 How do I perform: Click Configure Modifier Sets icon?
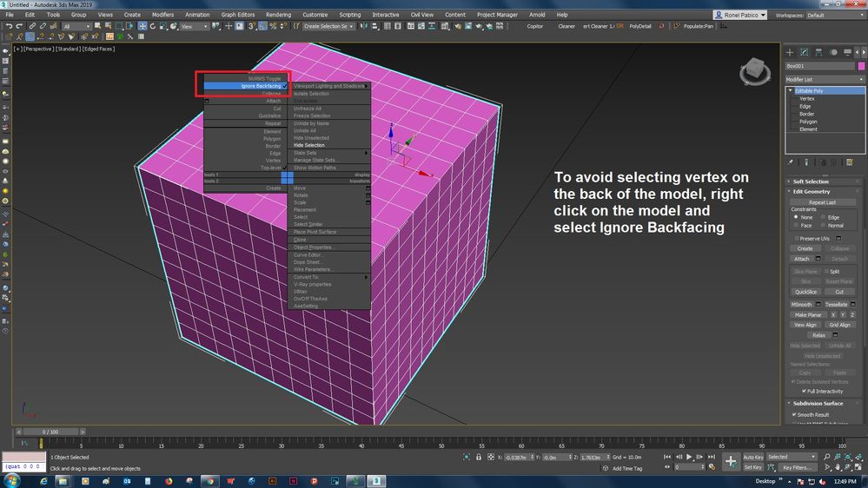[850, 162]
